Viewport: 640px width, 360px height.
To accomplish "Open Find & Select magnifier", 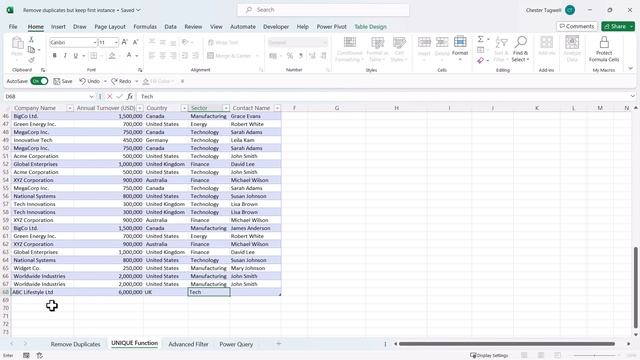I will point(520,49).
